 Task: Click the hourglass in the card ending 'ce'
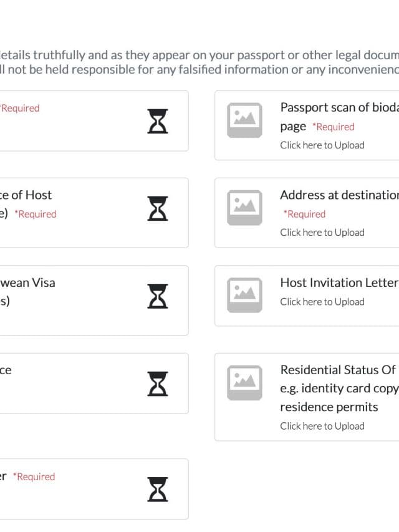[x=158, y=384]
